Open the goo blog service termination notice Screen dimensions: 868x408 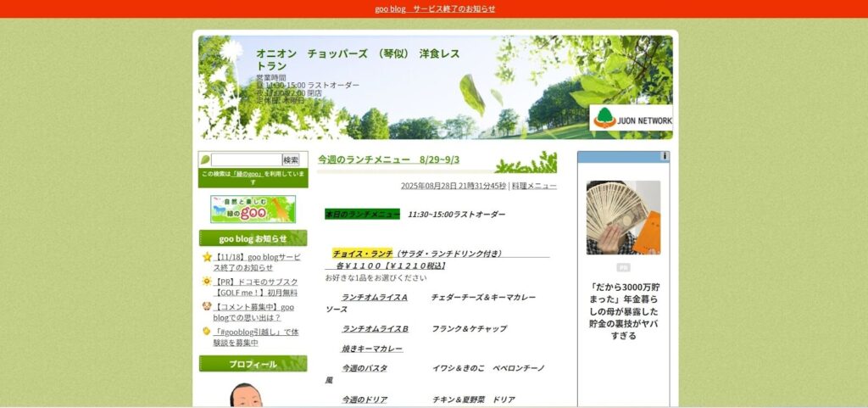click(x=435, y=8)
